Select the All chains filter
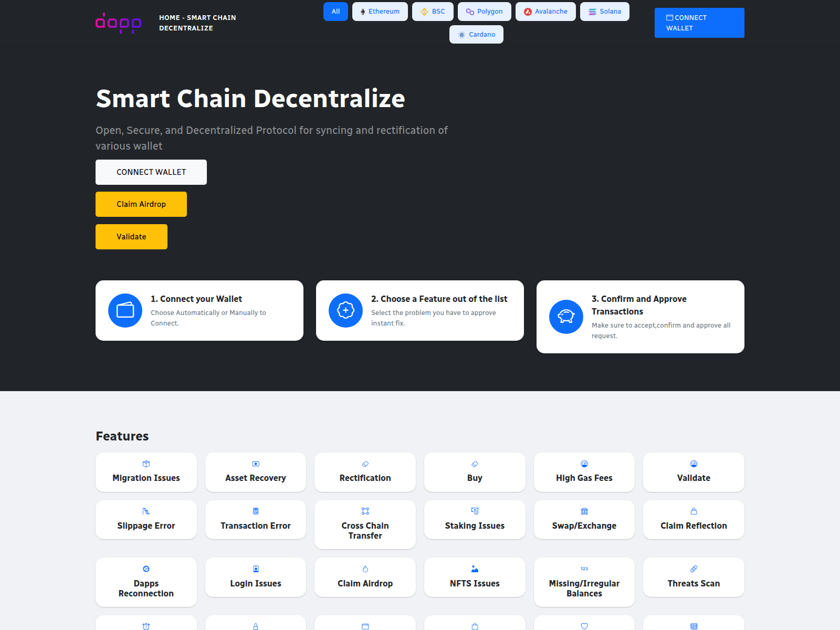Screen dimensions: 840x630 [335, 12]
